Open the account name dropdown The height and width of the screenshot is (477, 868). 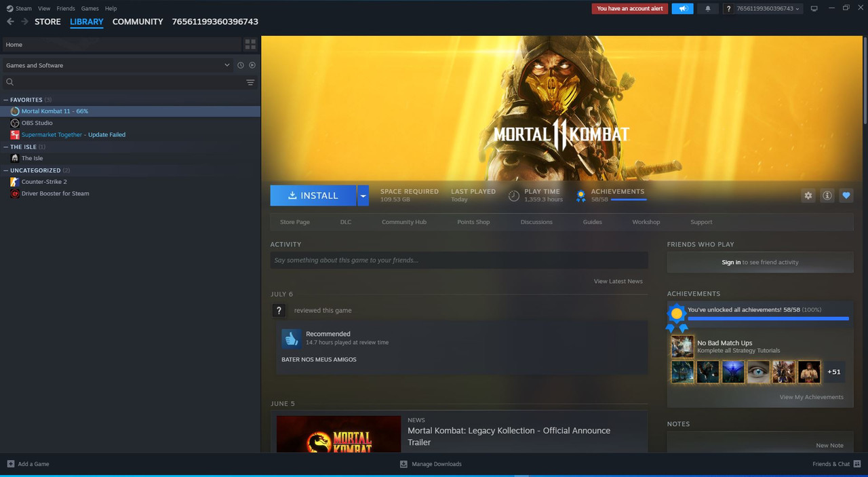tap(768, 9)
